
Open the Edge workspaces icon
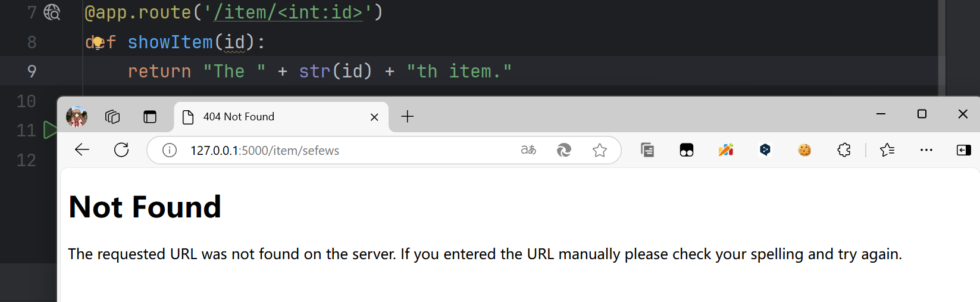(112, 117)
